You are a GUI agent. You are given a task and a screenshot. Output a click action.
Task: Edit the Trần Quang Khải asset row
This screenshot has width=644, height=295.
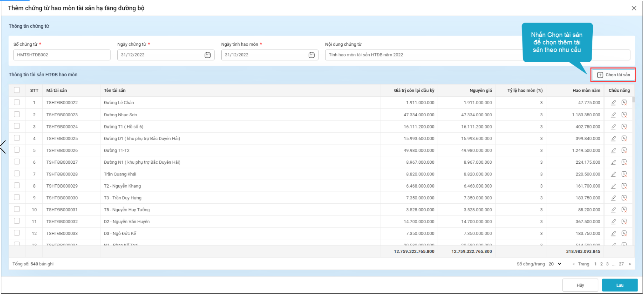613,174
